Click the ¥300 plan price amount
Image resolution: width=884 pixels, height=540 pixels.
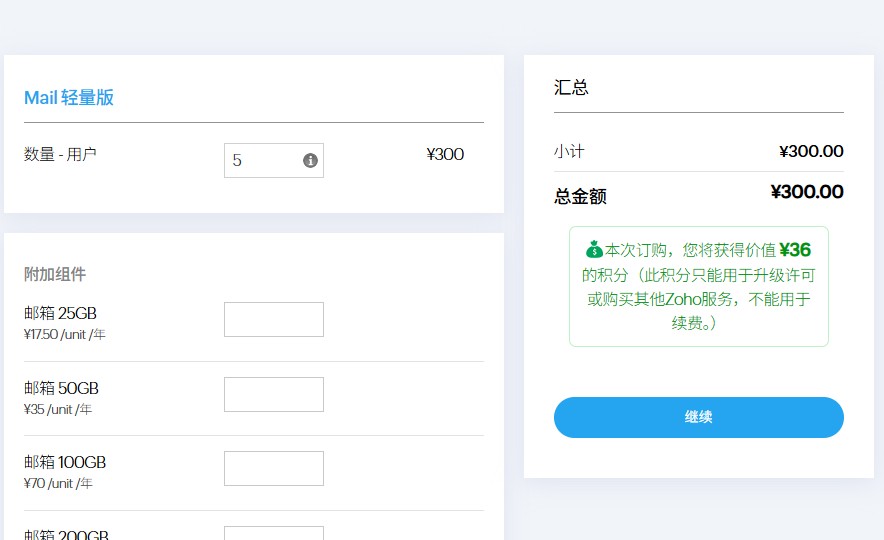tap(445, 154)
